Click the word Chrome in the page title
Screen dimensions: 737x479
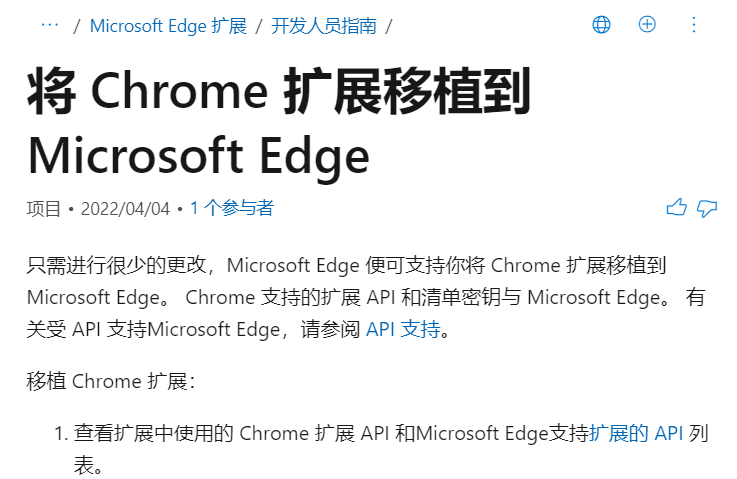coord(180,91)
